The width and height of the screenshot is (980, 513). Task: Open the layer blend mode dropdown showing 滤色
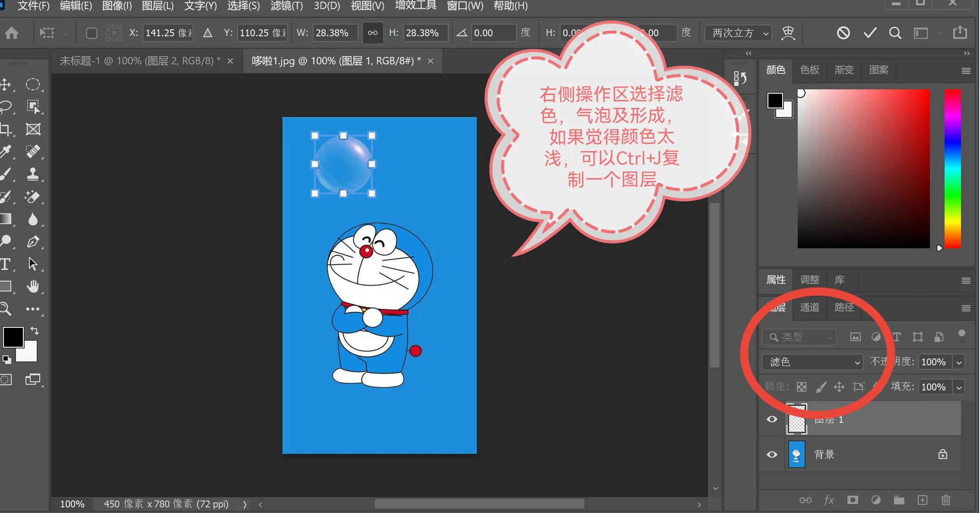coord(812,362)
